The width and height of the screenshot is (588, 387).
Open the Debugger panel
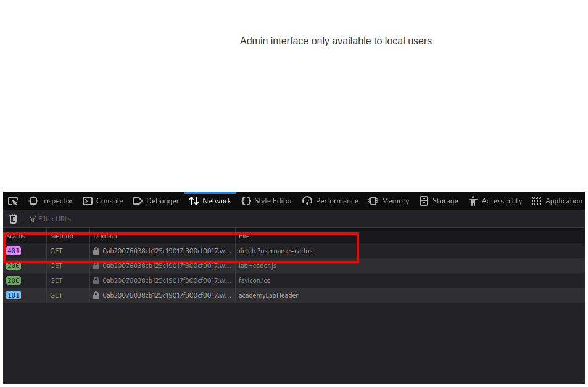pyautogui.click(x=155, y=201)
